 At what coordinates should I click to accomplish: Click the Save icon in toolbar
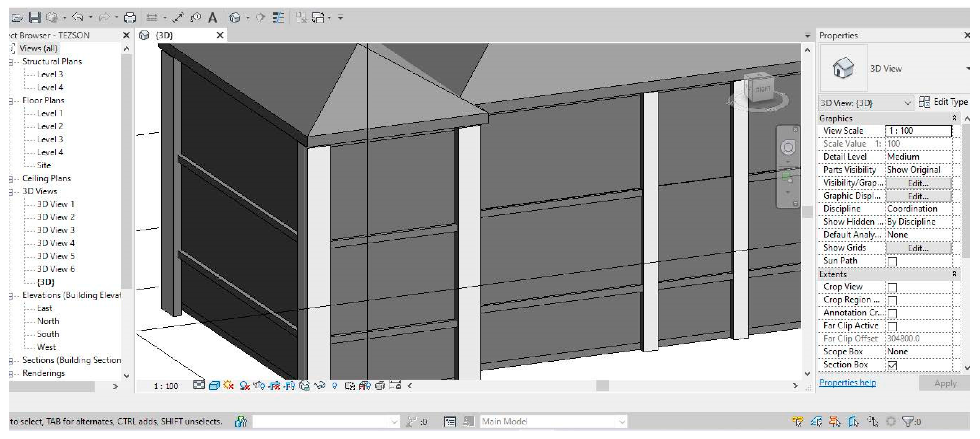pyautogui.click(x=35, y=17)
